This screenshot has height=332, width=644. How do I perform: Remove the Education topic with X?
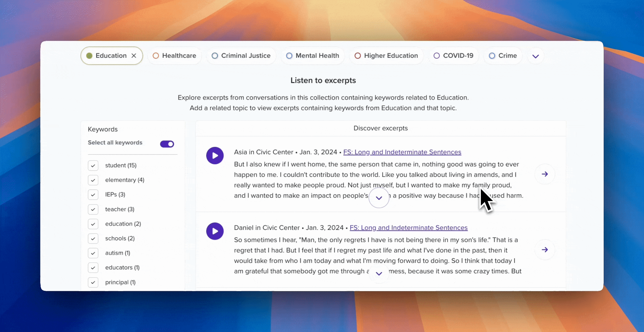(134, 56)
